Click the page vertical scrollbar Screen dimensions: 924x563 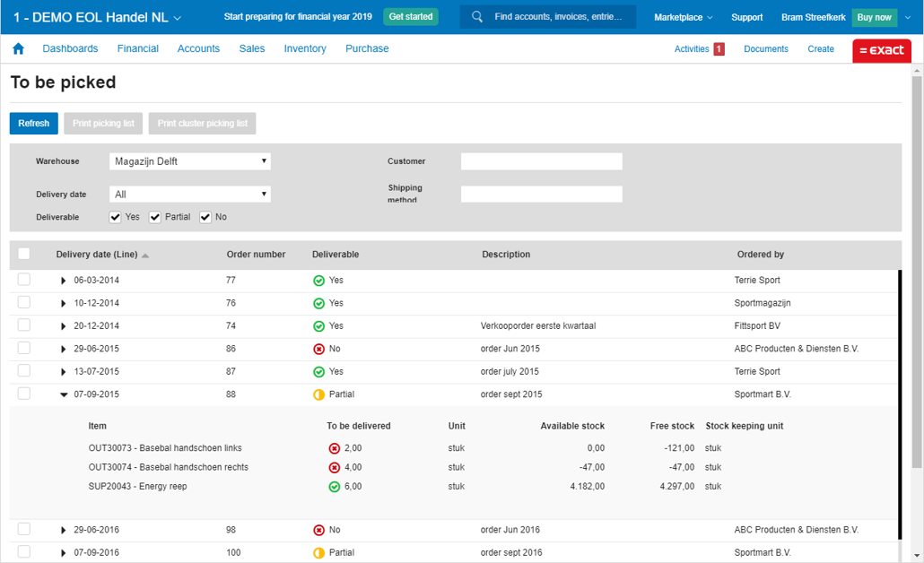point(917,269)
